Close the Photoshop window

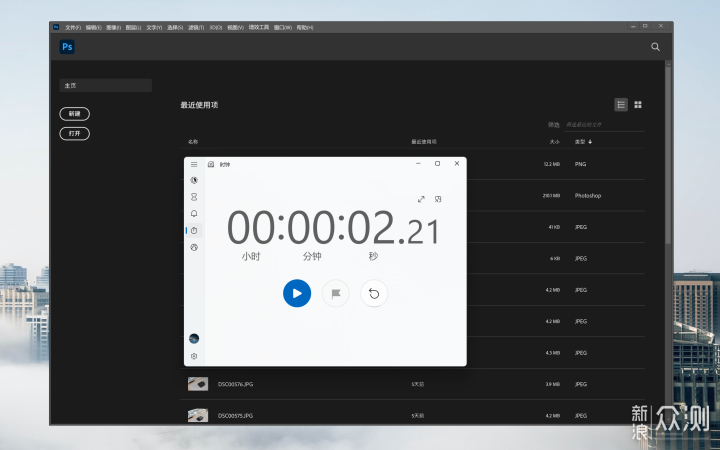661,26
